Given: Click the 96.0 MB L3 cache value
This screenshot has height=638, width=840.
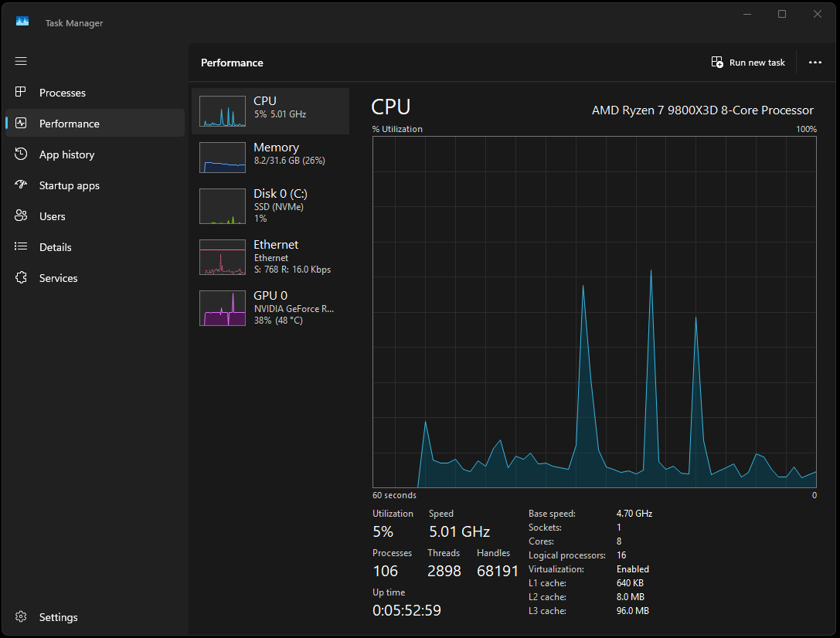Looking at the screenshot, I should pyautogui.click(x=633, y=611).
